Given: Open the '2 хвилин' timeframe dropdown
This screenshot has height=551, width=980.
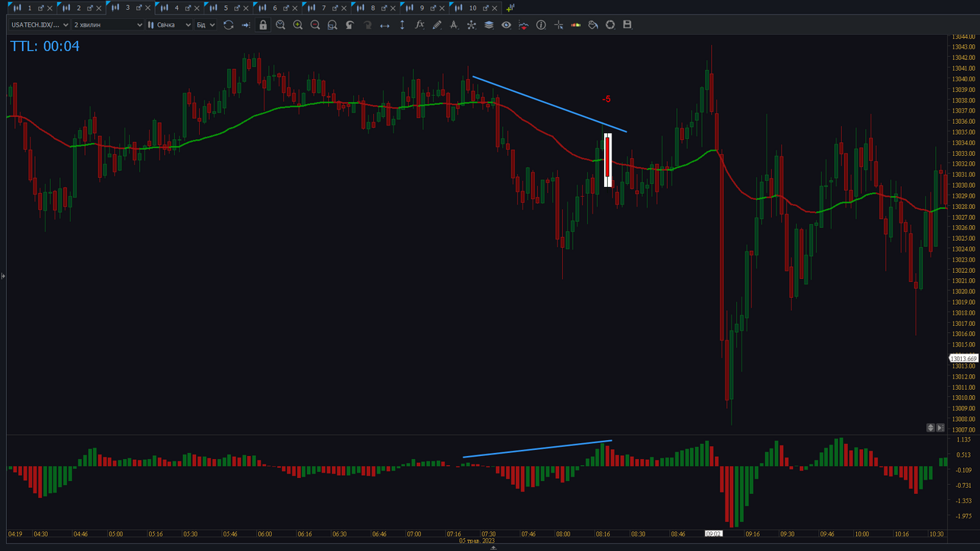Looking at the screenshot, I should click(x=108, y=25).
